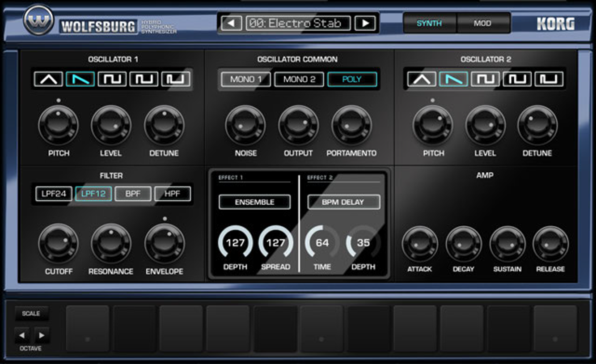This screenshot has height=364, width=596.
Task: Shift octave up with right arrow
Action: point(42,335)
